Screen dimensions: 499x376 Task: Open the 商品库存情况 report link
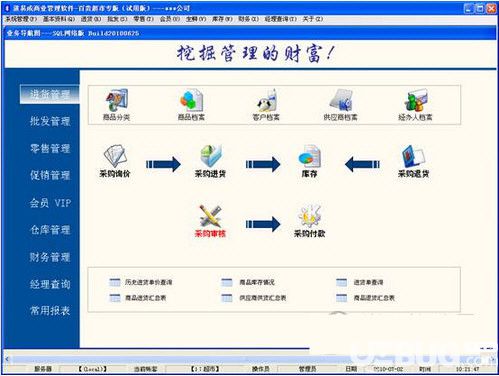click(257, 282)
